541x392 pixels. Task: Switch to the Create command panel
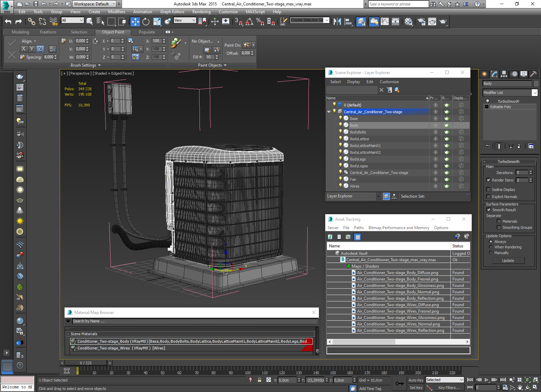point(485,74)
